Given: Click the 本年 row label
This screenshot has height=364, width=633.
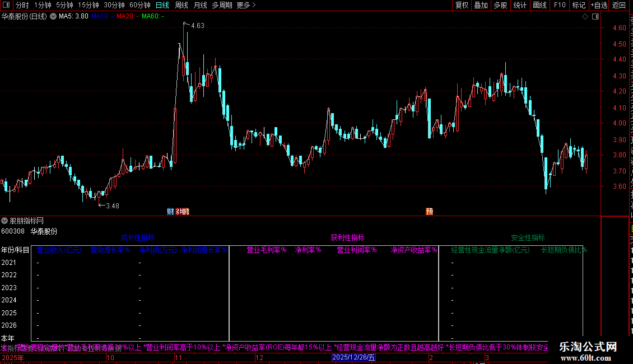Looking at the screenshot, I should click(8, 338).
